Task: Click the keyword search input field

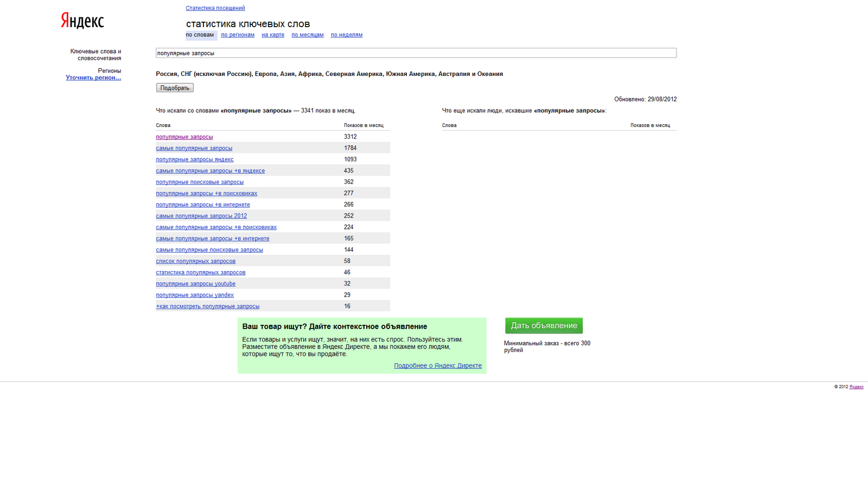Action: (x=416, y=53)
